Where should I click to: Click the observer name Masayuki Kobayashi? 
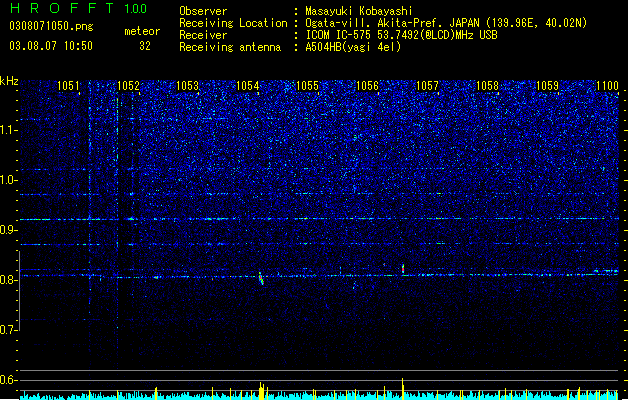click(359, 11)
